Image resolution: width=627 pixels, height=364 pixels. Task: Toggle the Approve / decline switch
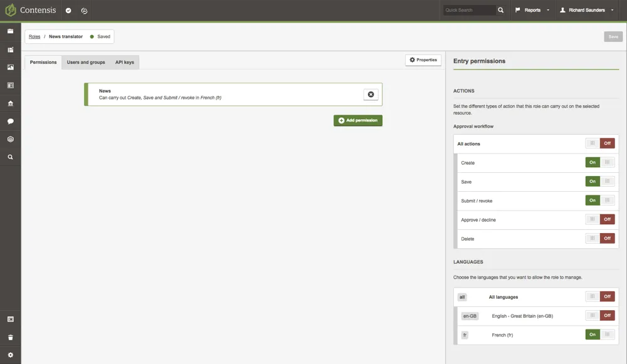pos(600,219)
